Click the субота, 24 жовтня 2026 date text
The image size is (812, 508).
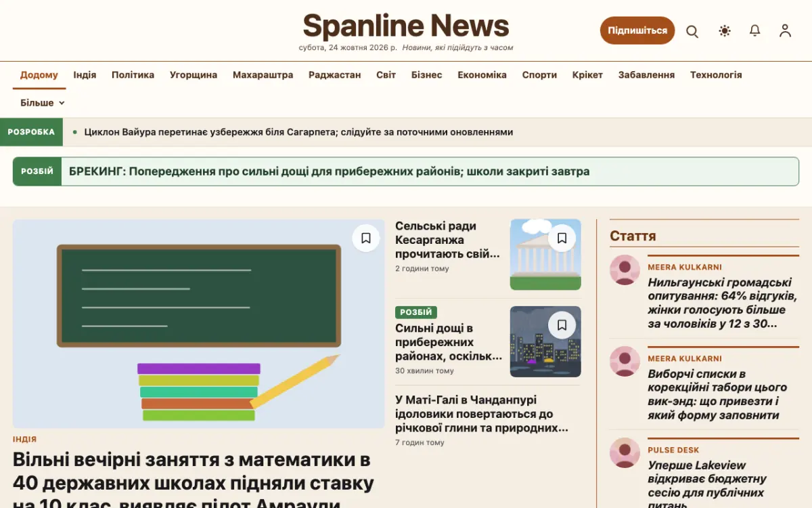pyautogui.click(x=348, y=48)
